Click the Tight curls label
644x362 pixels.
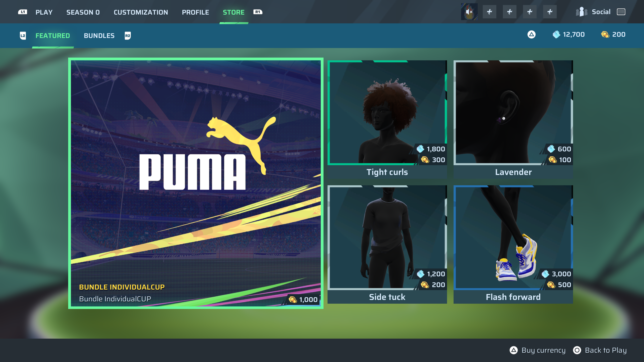tap(387, 172)
